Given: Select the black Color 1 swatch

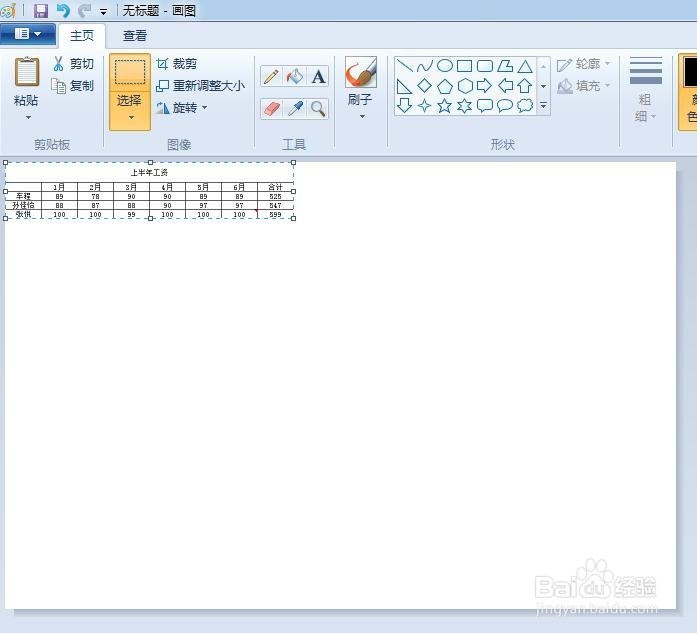Looking at the screenshot, I should (690, 72).
